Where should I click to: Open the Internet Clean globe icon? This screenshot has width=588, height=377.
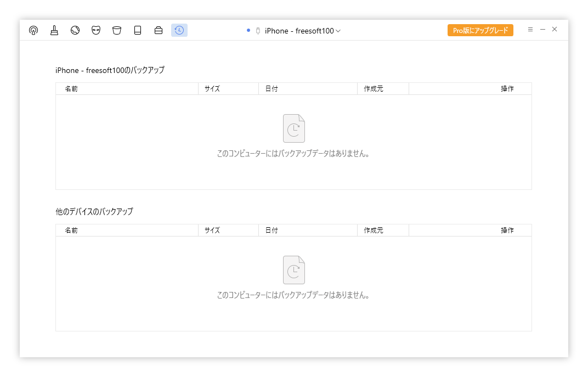point(75,30)
